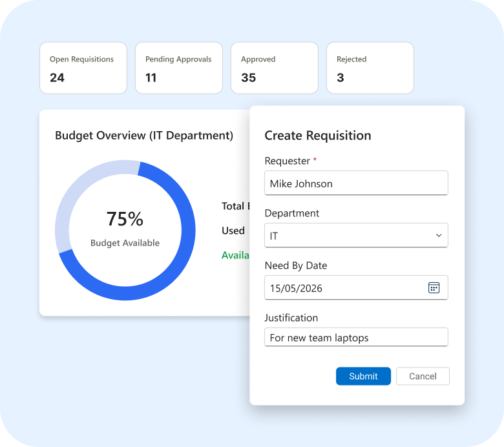Viewport: 504px width, 447px height.
Task: Click the Requester label
Action: 287,161
